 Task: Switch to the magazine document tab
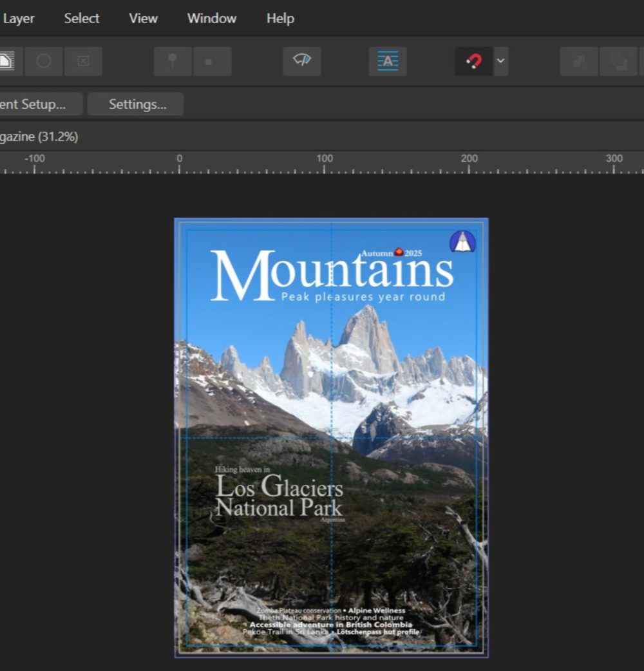[39, 137]
